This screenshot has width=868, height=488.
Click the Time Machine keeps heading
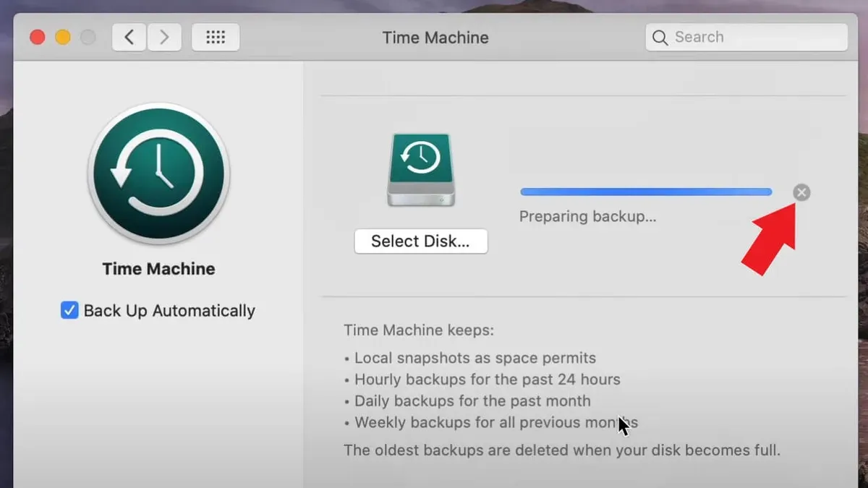point(419,331)
